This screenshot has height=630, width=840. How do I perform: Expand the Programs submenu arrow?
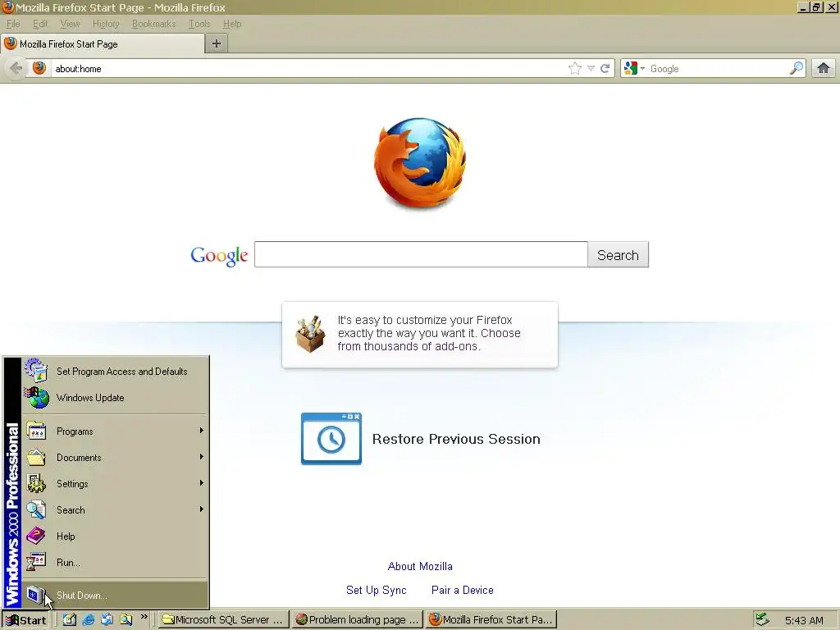[202, 431]
